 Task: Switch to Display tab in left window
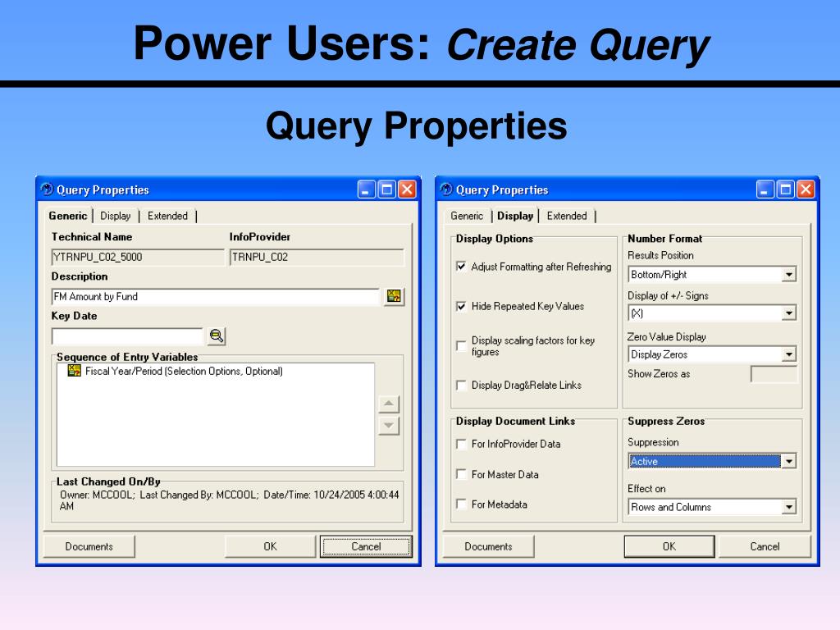[x=116, y=216]
